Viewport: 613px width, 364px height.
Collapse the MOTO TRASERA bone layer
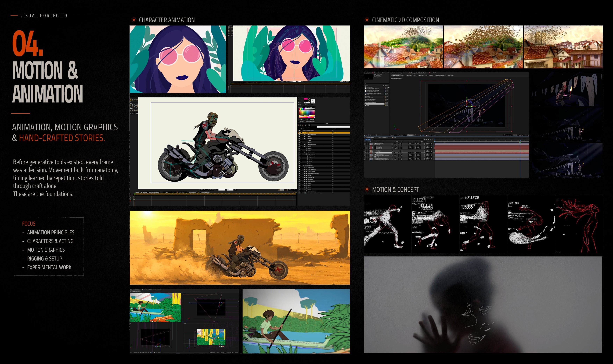tap(304, 166)
